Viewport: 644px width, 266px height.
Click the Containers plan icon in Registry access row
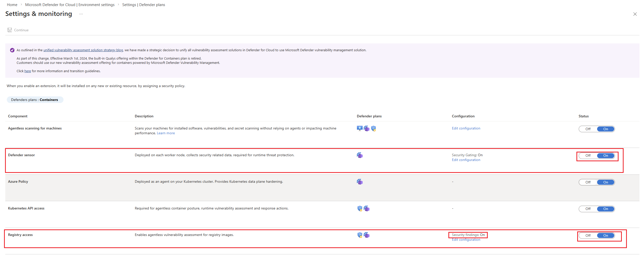click(366, 235)
